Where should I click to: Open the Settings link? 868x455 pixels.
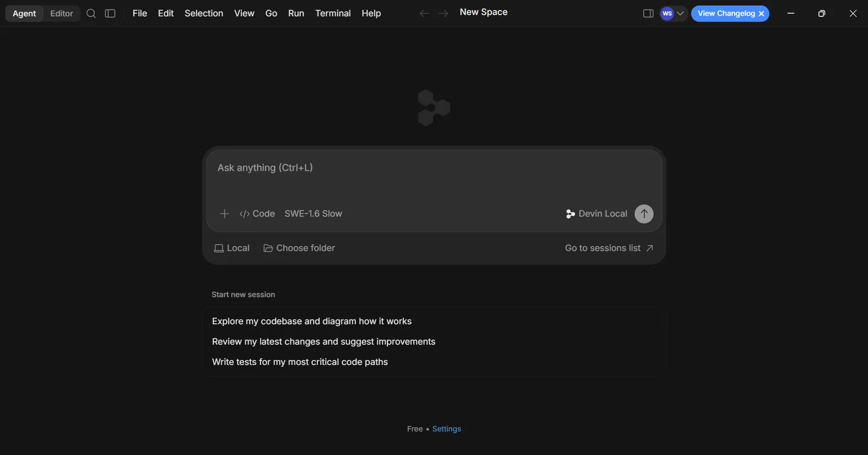(x=446, y=429)
